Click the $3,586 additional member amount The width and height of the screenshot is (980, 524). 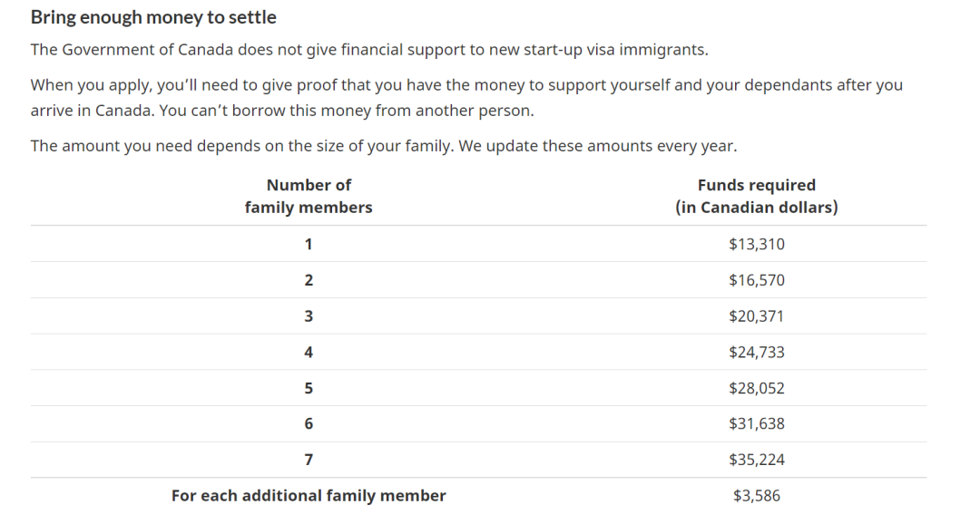[x=756, y=496]
